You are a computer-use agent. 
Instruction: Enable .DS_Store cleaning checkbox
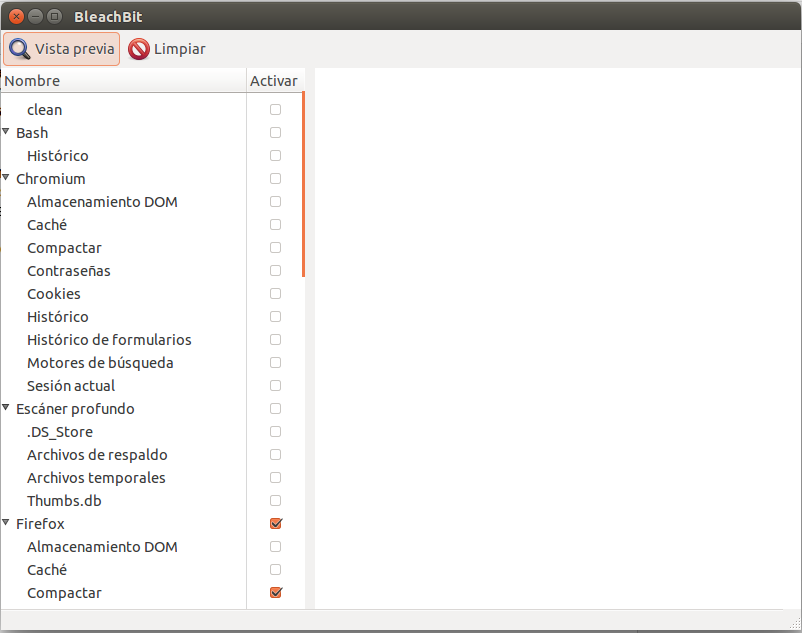(x=275, y=431)
